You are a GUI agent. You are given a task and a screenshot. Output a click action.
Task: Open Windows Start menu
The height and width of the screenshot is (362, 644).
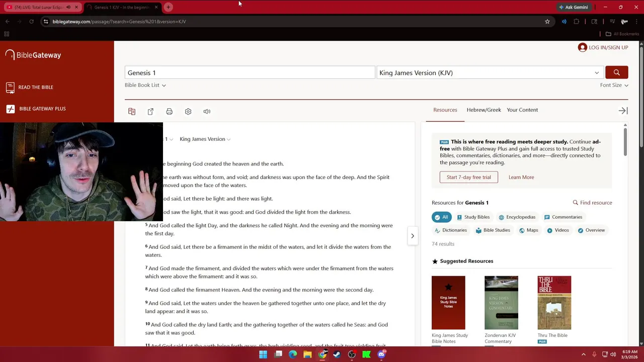click(x=263, y=354)
